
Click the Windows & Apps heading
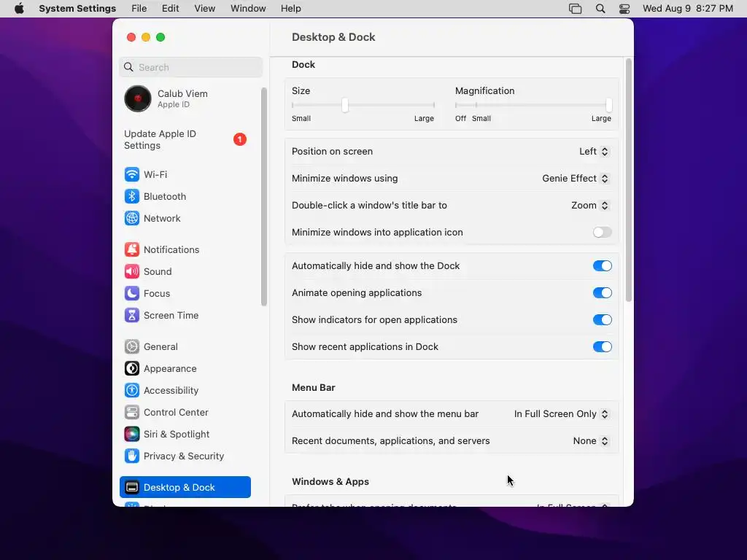330,481
